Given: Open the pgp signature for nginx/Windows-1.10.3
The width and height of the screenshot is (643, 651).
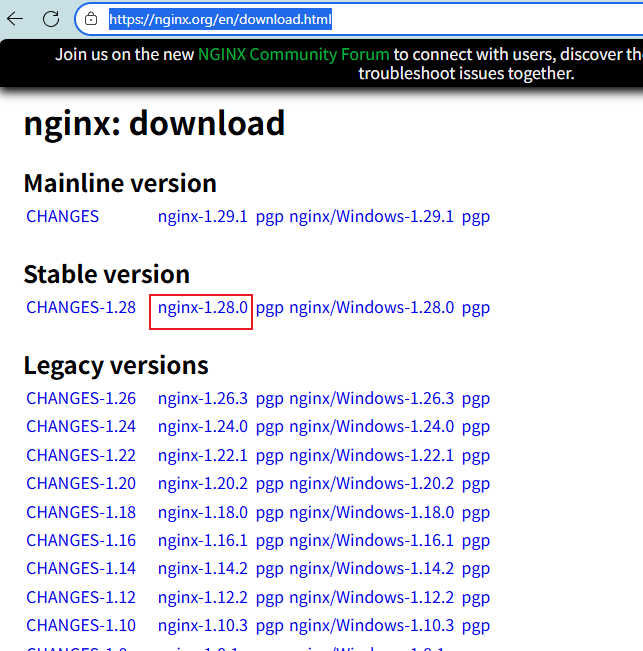Looking at the screenshot, I should pyautogui.click(x=476, y=626).
